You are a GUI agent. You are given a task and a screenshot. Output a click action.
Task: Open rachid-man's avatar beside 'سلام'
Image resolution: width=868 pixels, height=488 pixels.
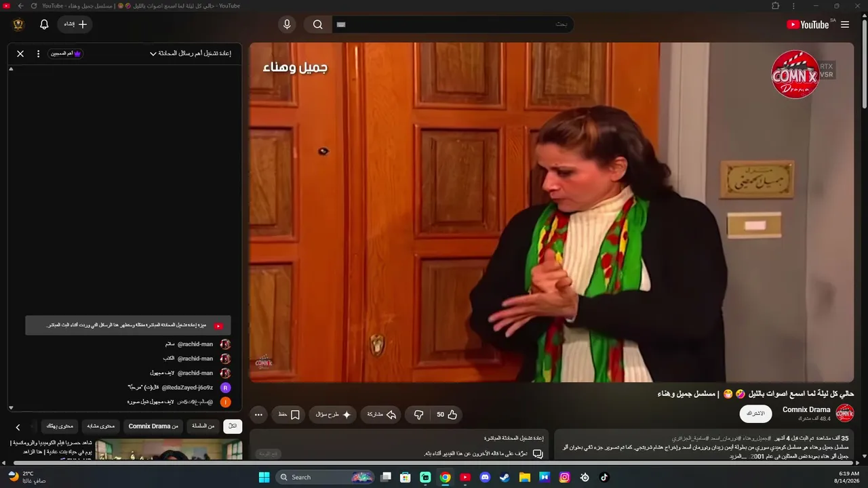point(225,344)
